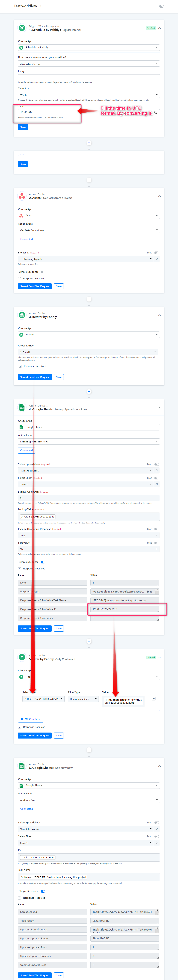Toggle the Map switch for Project ID

[x=157, y=253]
